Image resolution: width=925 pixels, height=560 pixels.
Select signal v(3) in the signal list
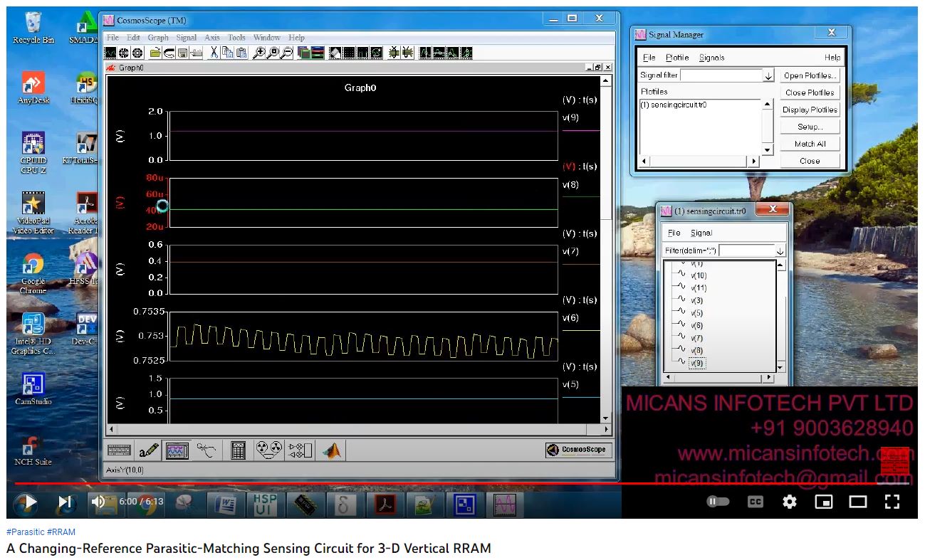point(697,300)
